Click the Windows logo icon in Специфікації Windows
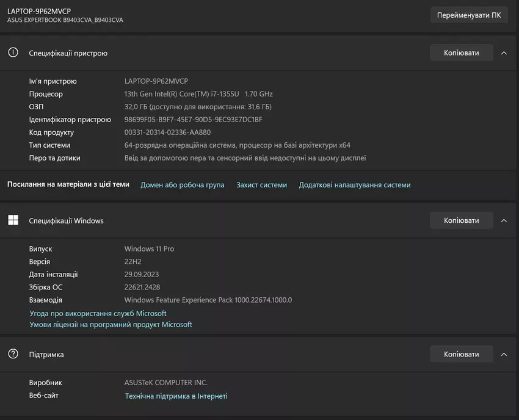519x420 pixels. (13, 220)
